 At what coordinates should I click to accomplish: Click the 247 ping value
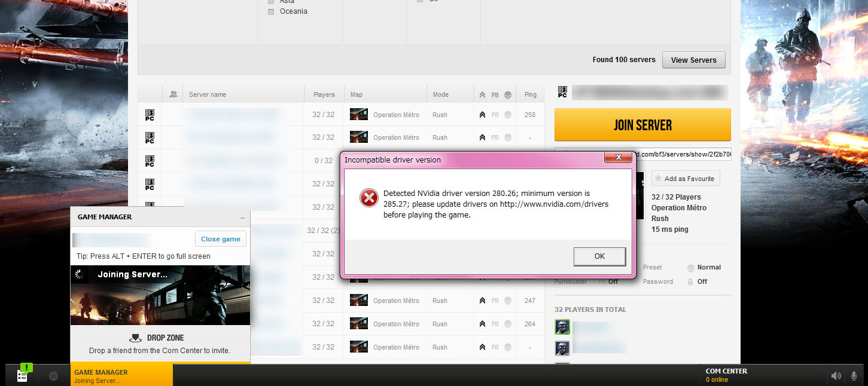pyautogui.click(x=529, y=301)
